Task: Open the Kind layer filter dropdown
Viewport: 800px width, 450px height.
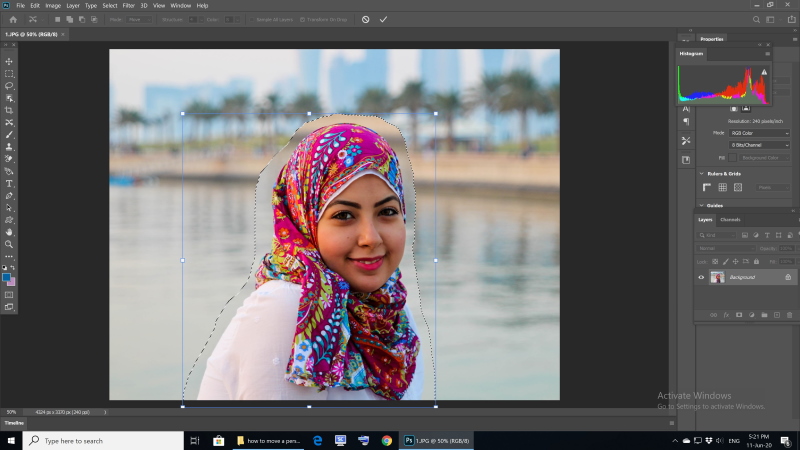Action: tap(717, 235)
